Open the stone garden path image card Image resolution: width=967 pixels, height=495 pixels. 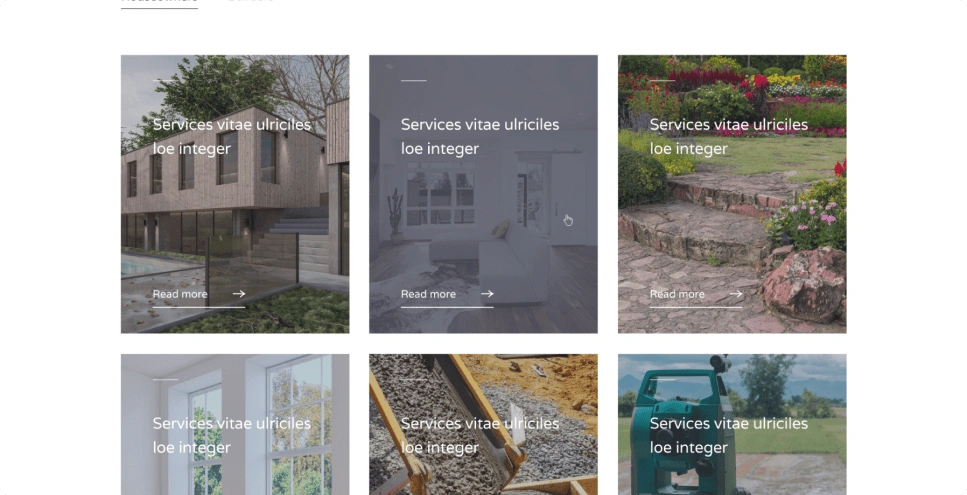pyautogui.click(x=732, y=194)
